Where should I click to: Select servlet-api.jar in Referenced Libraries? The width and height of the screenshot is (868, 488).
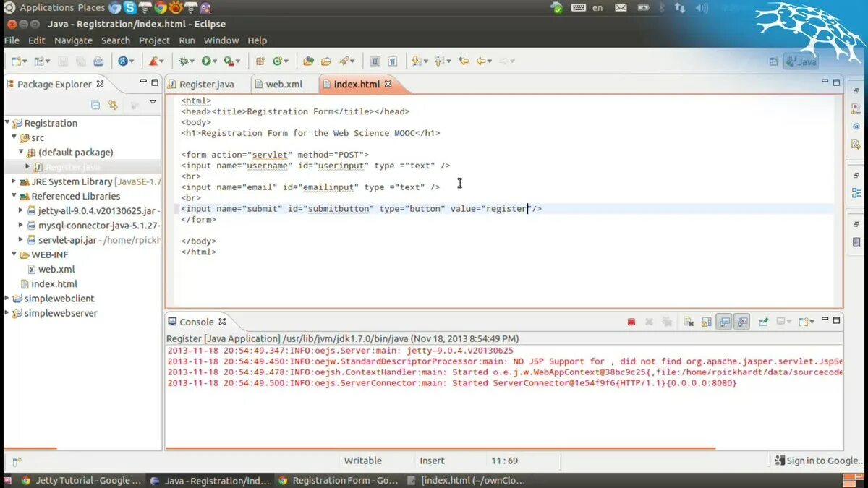pyautogui.click(x=67, y=239)
